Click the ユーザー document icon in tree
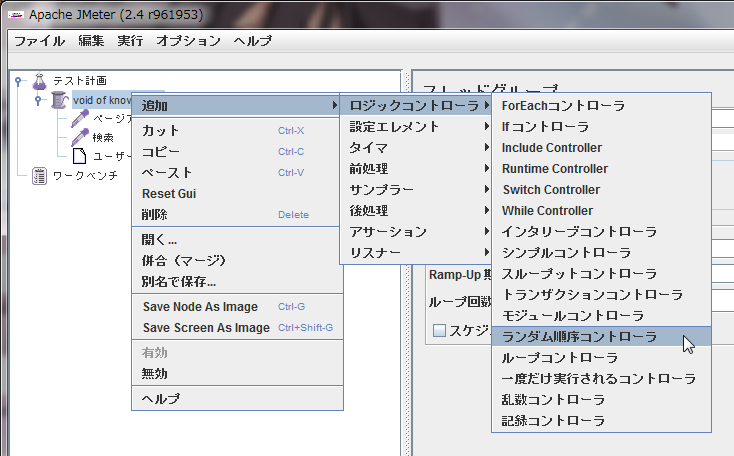The image size is (734, 456). [79, 156]
